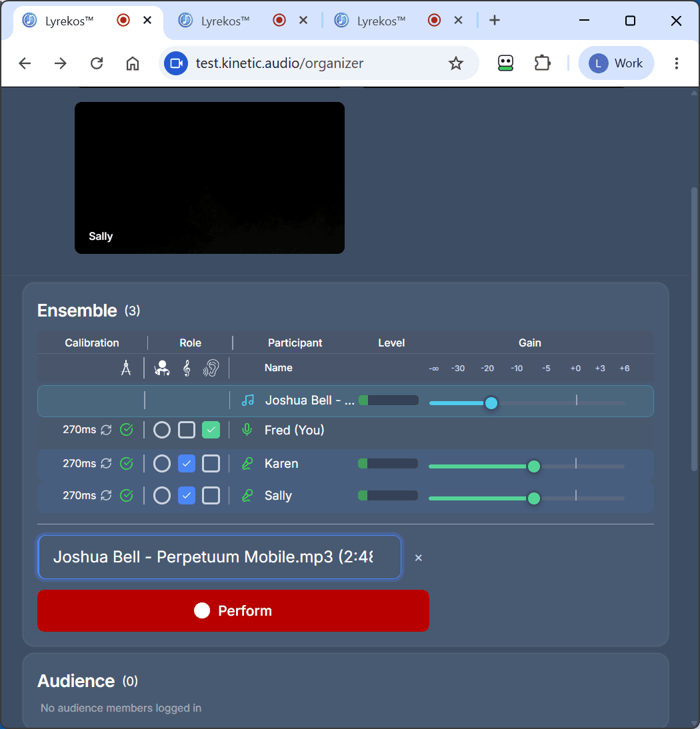The width and height of the screenshot is (700, 729).
Task: Click the ear listener role icon
Action: pyautogui.click(x=211, y=368)
